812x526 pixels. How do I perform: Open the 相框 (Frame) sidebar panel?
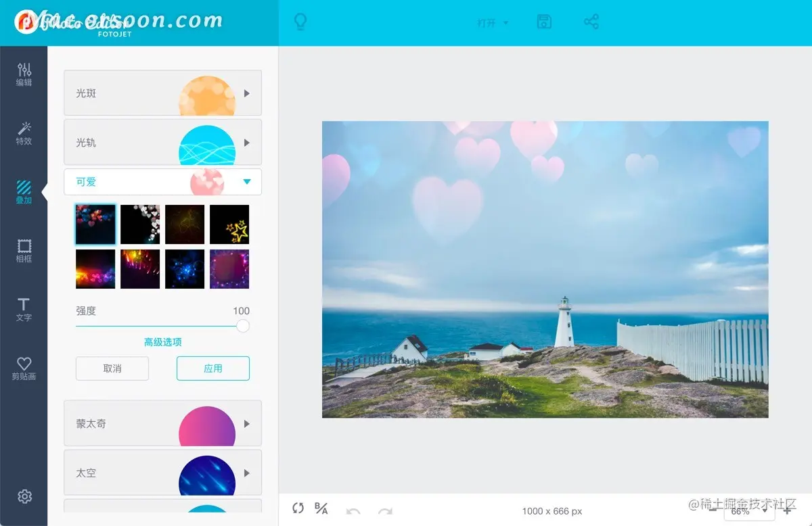24,251
